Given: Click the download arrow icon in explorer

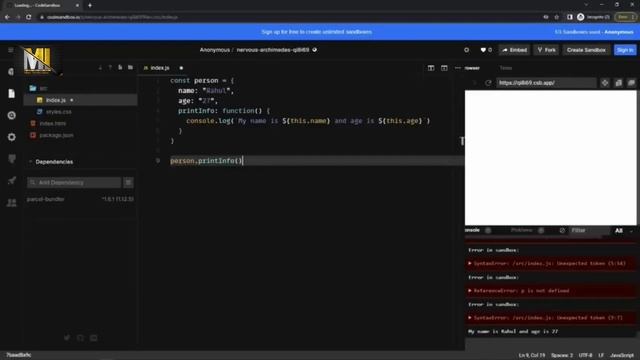Looking at the screenshot, I should 100,67.
